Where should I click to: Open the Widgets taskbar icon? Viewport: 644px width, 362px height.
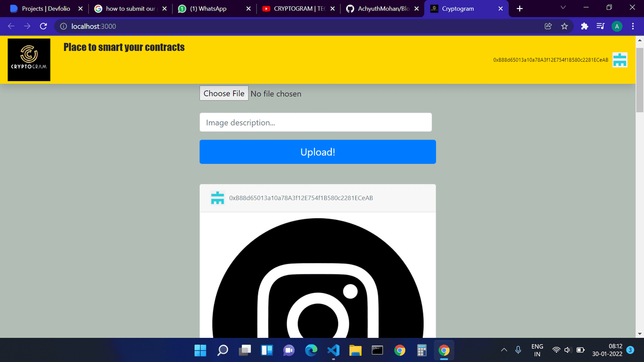267,350
